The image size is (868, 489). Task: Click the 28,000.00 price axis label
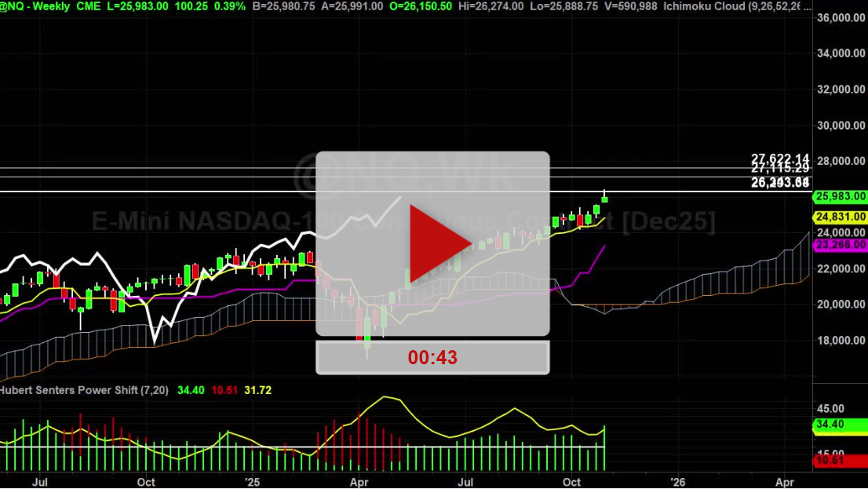point(841,161)
